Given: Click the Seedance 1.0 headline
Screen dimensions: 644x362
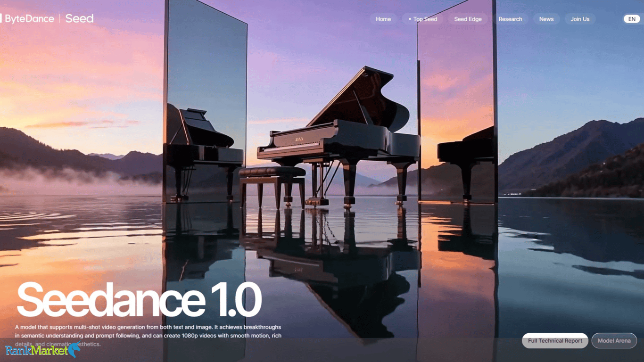Looking at the screenshot, I should click(x=139, y=300).
